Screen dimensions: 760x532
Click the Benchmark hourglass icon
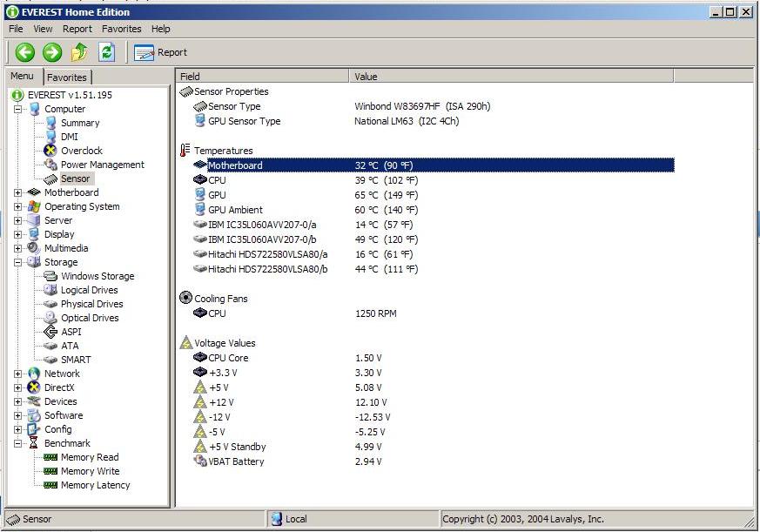(x=33, y=443)
